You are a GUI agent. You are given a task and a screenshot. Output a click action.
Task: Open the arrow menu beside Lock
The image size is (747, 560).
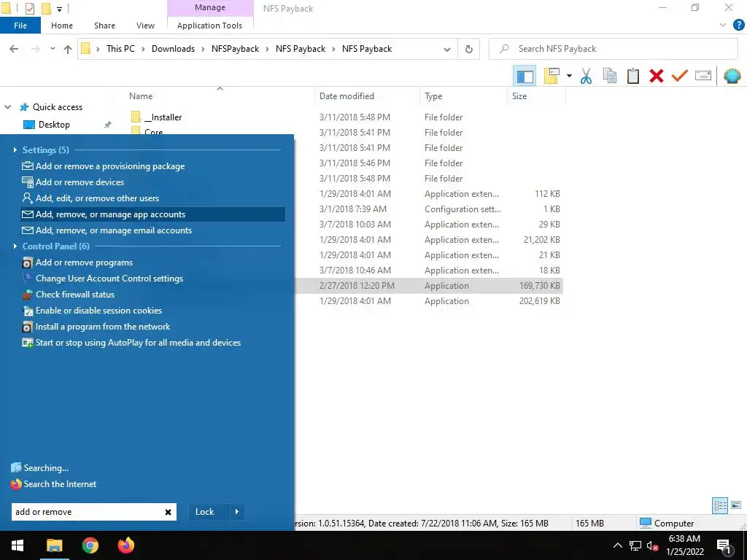click(x=237, y=512)
